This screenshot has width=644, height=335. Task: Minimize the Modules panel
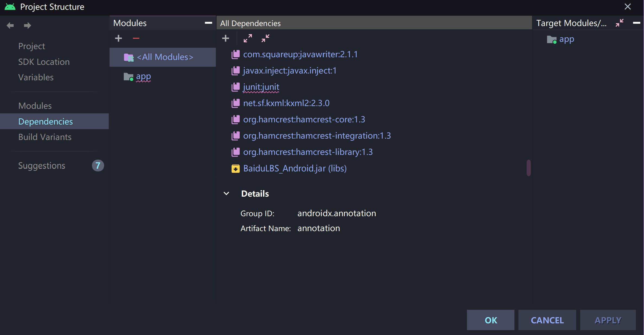click(x=208, y=23)
